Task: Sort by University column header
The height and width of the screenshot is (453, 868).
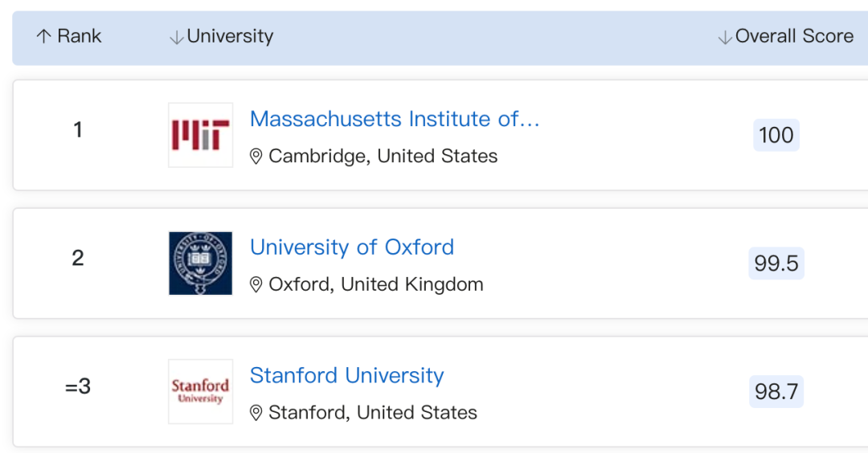Action: [222, 36]
